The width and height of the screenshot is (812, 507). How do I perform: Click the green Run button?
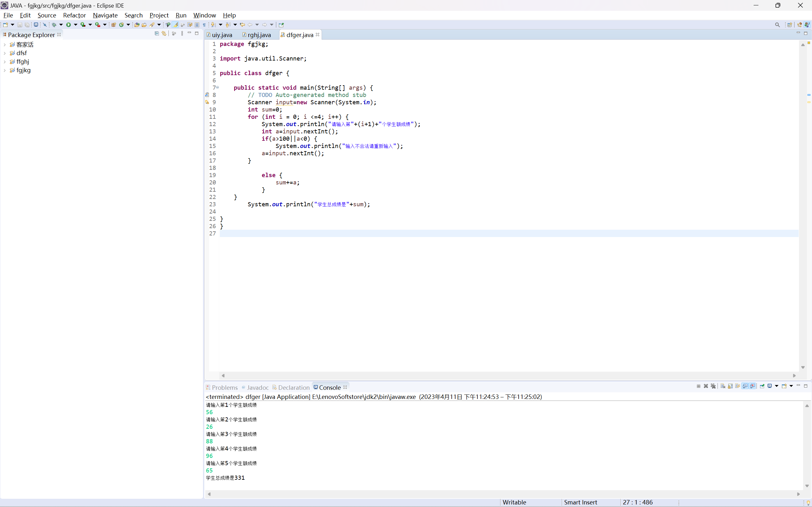pyautogui.click(x=69, y=25)
